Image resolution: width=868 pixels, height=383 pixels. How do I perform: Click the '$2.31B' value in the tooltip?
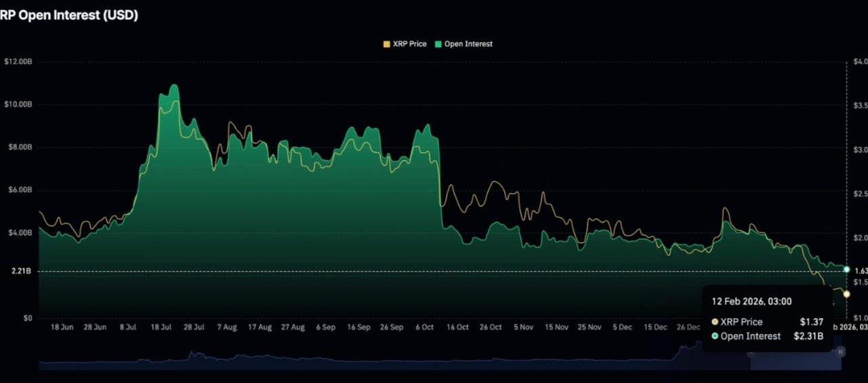(x=808, y=336)
